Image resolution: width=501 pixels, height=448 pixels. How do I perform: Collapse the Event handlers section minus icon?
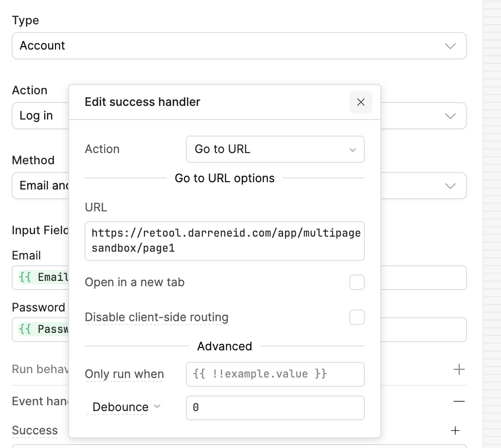click(x=459, y=401)
